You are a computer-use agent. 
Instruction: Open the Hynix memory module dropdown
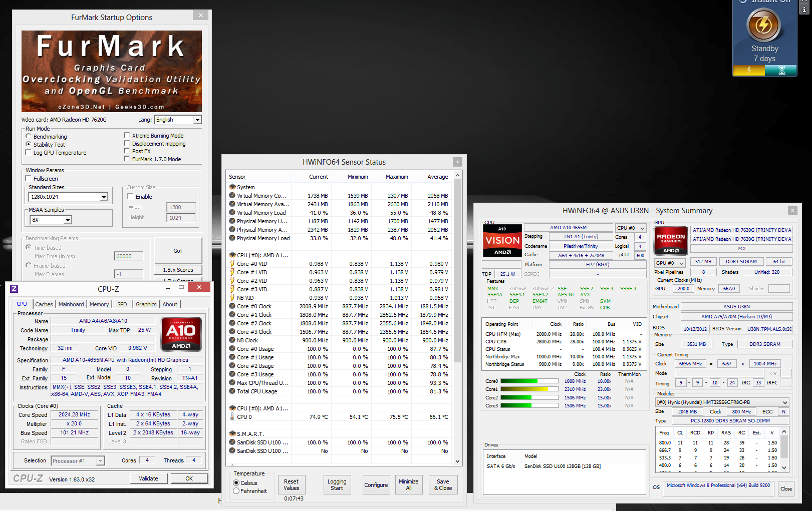pos(722,402)
